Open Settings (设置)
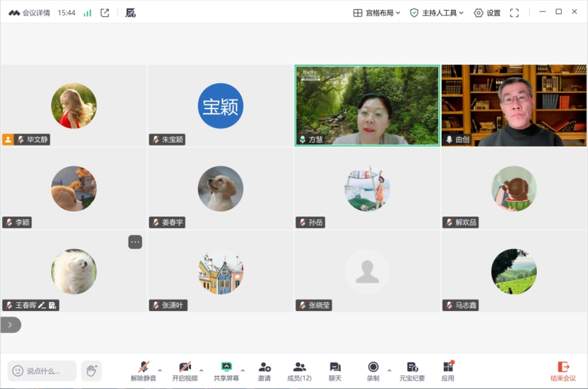 coord(487,13)
